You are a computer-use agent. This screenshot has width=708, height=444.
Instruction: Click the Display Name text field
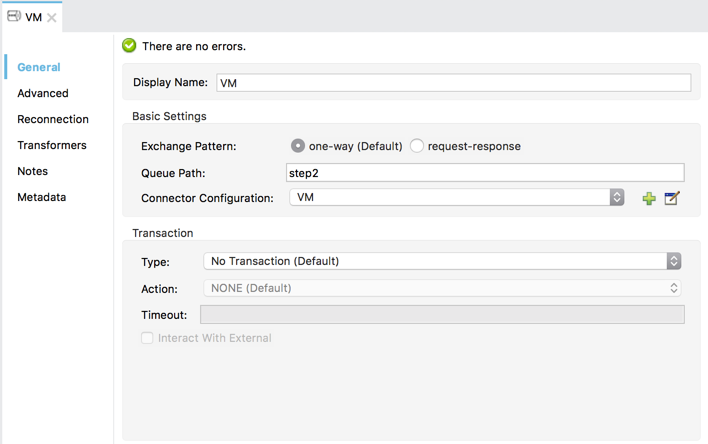[452, 83]
